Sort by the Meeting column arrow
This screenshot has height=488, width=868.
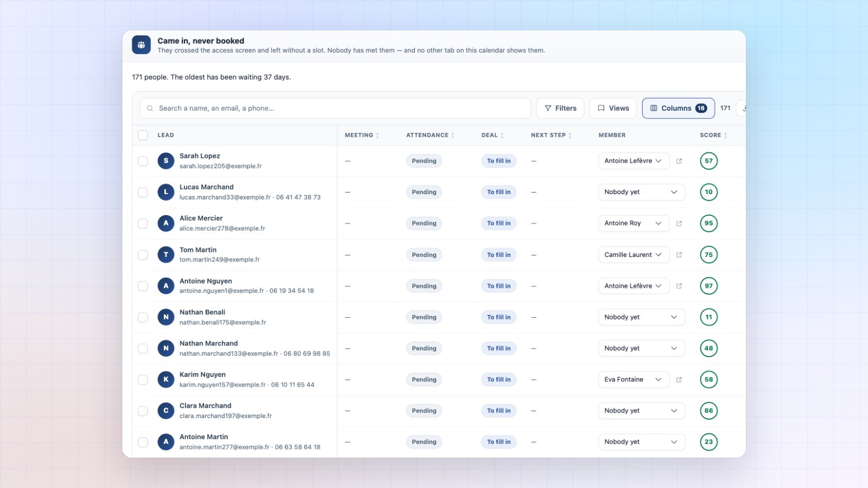378,136
